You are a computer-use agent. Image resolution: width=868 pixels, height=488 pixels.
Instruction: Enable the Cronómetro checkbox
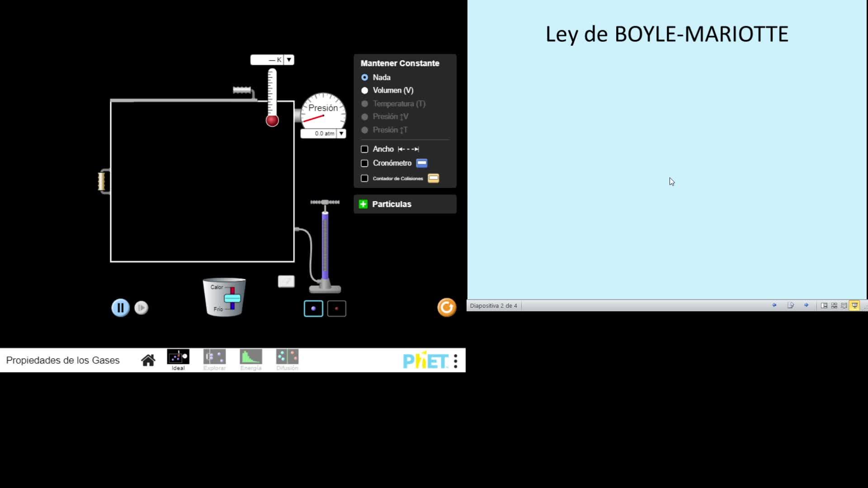tap(364, 163)
